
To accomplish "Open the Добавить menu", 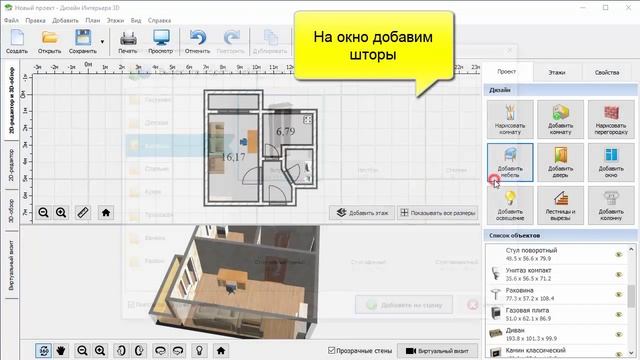I will tap(65, 20).
